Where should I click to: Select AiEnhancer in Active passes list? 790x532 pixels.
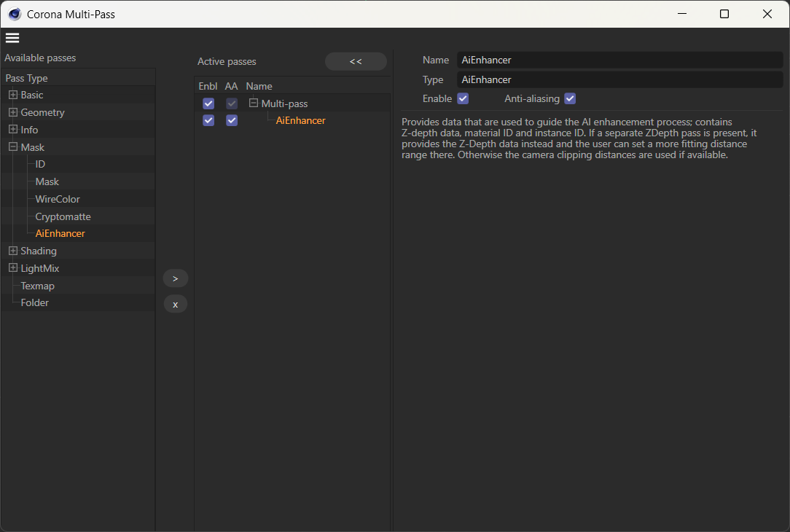pyautogui.click(x=300, y=120)
